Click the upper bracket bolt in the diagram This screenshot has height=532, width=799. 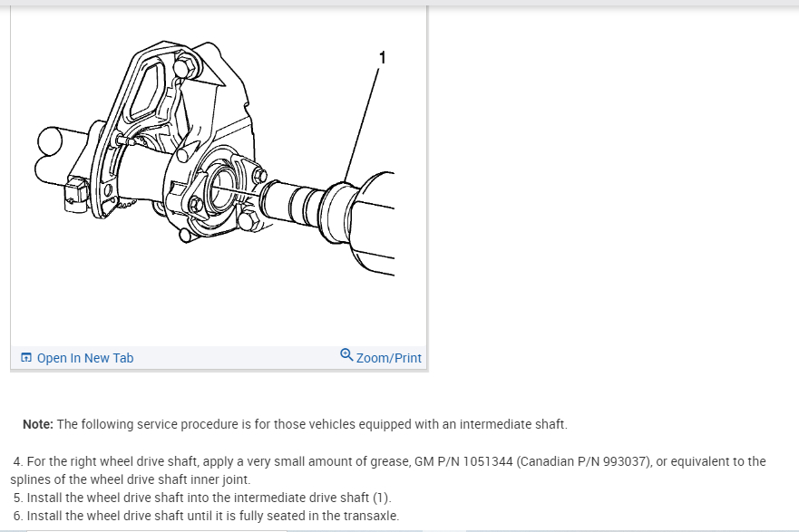[x=185, y=68]
